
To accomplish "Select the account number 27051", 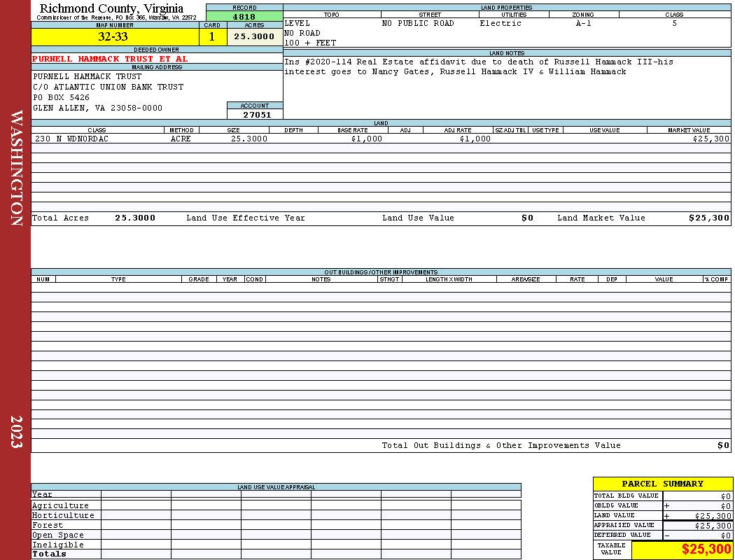I will [257, 115].
